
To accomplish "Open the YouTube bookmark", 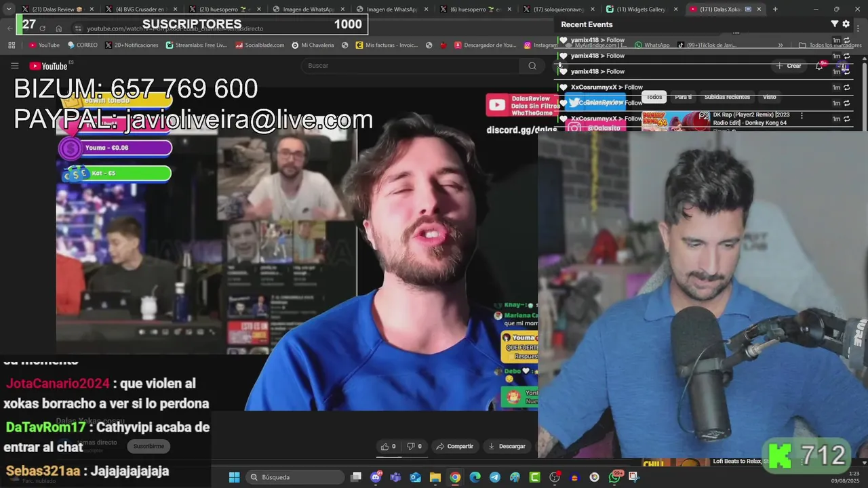I will [x=44, y=45].
